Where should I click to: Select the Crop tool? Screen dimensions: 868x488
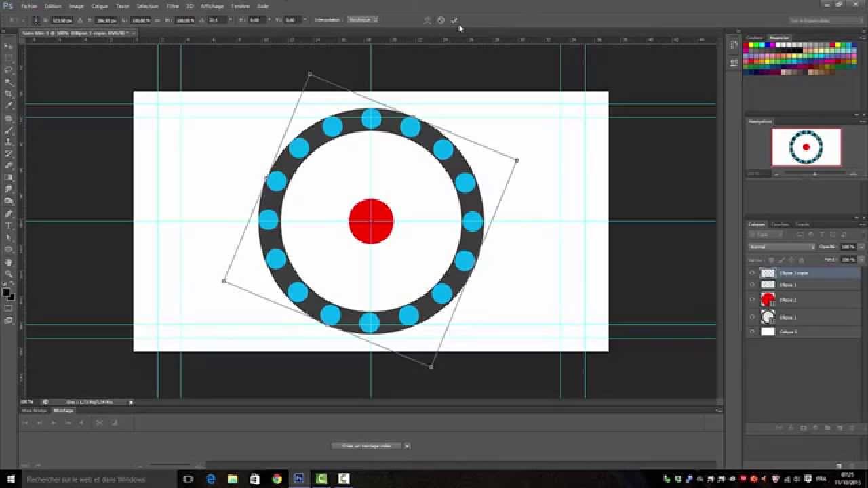(9, 94)
